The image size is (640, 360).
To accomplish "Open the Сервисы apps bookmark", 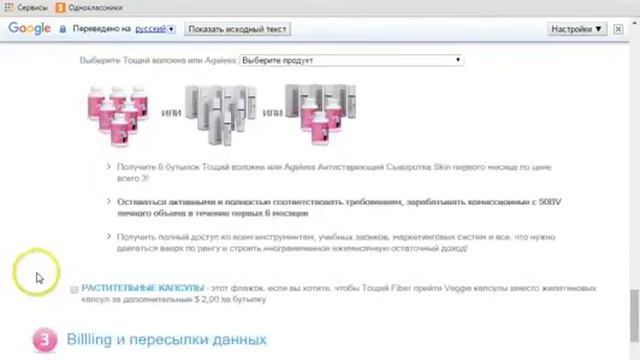I will tap(26, 7).
